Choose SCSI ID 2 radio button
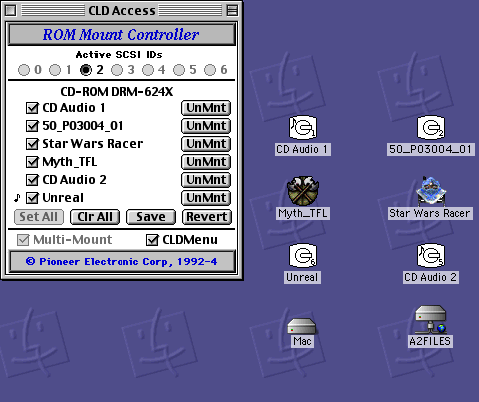 (86, 70)
